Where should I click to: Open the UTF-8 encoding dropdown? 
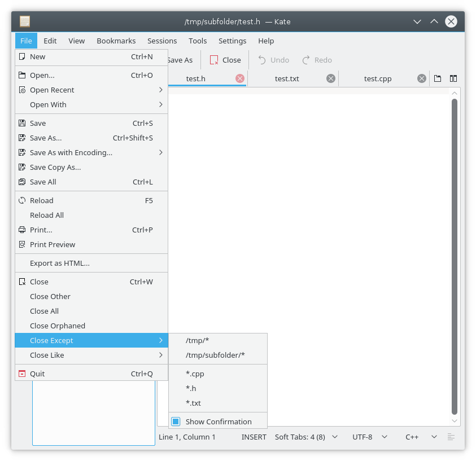coord(370,437)
